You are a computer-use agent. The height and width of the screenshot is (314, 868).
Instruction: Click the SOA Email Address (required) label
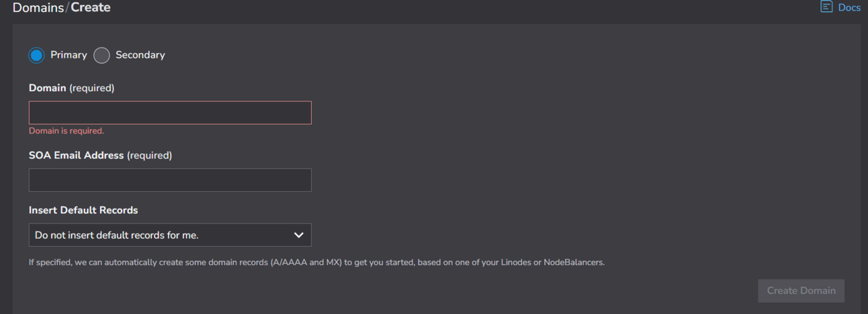pyautogui.click(x=101, y=155)
